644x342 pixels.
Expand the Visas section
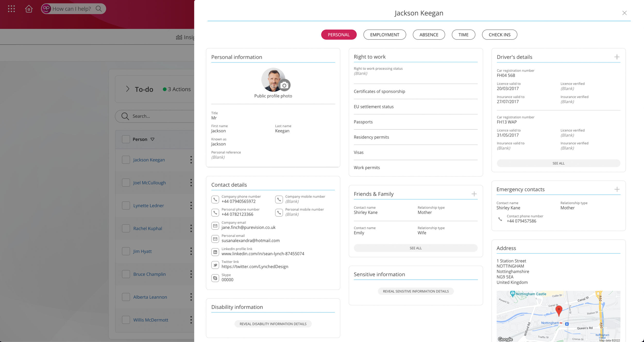416,152
